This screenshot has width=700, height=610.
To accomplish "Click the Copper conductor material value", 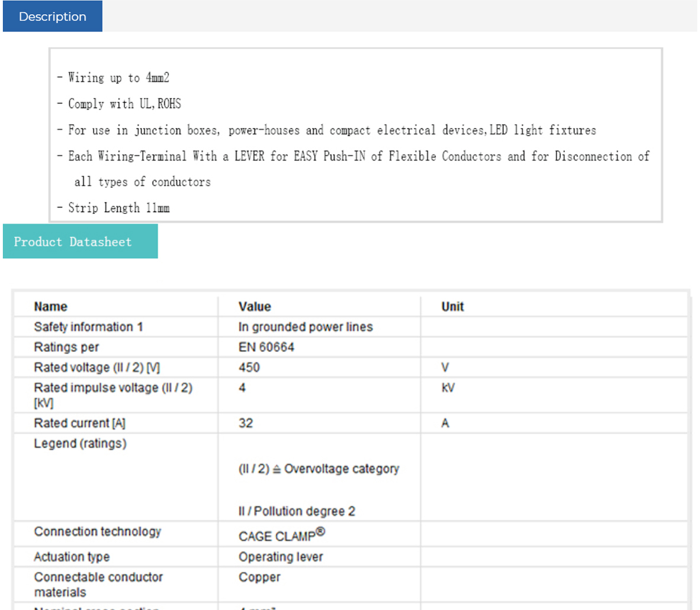I will tap(259, 577).
